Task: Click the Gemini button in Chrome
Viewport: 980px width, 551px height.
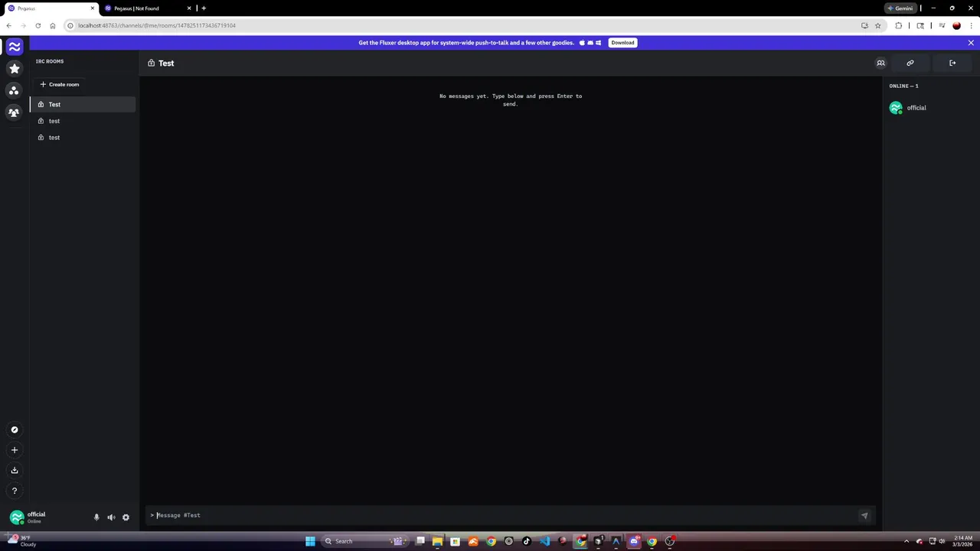Action: pos(900,8)
